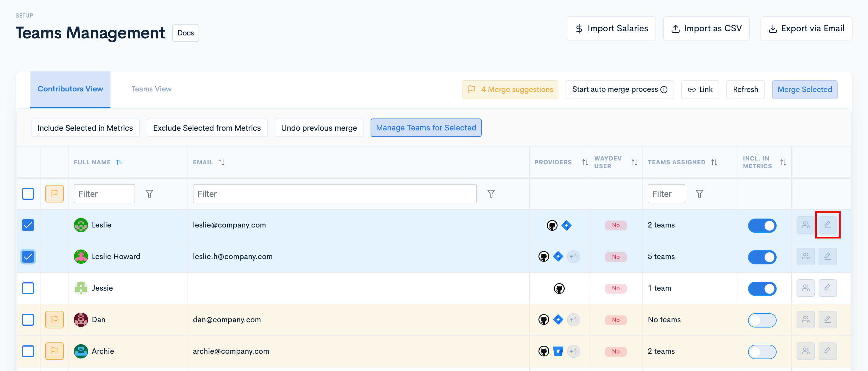Open the teams people icon for Leslie Howard
This screenshot has width=868, height=371.
805,256
